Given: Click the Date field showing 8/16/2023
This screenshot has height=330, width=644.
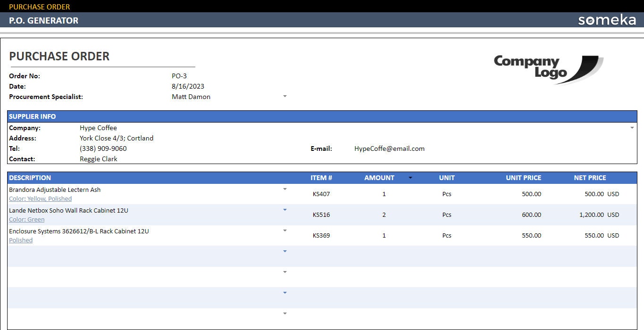Looking at the screenshot, I should point(188,86).
